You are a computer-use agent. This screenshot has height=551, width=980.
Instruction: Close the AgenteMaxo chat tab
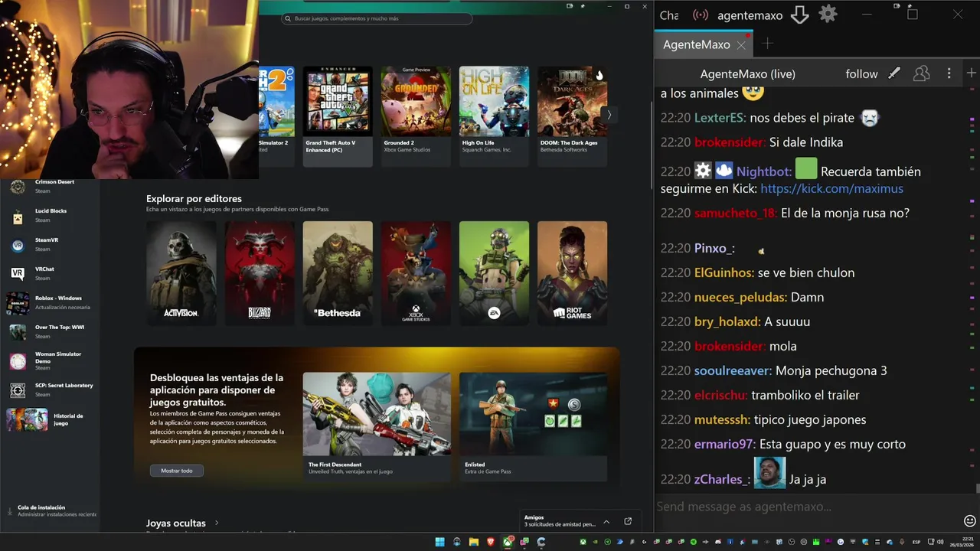click(x=741, y=45)
